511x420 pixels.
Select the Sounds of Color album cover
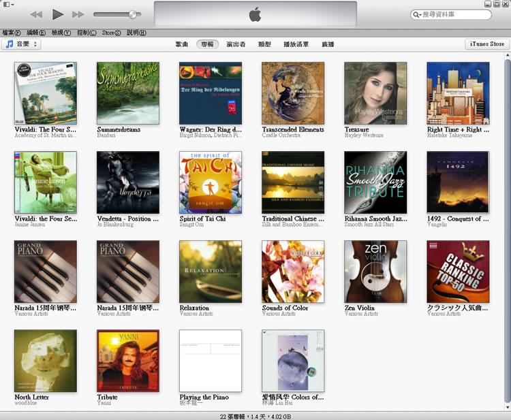(293, 272)
